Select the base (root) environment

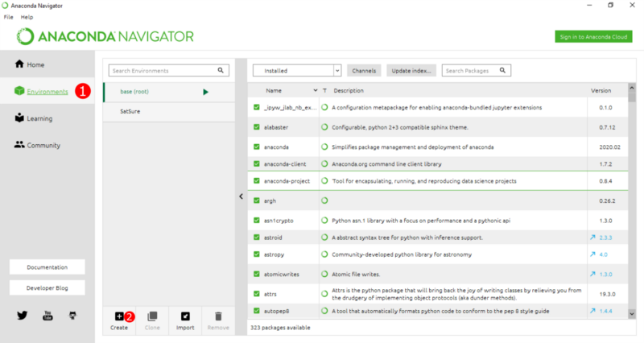tap(169, 92)
